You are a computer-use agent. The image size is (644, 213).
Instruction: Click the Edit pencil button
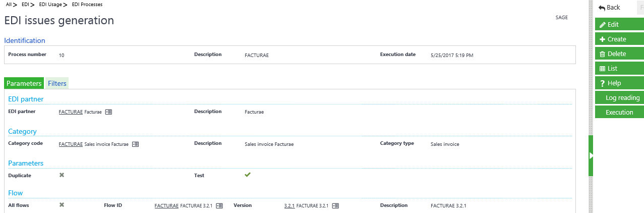point(619,24)
